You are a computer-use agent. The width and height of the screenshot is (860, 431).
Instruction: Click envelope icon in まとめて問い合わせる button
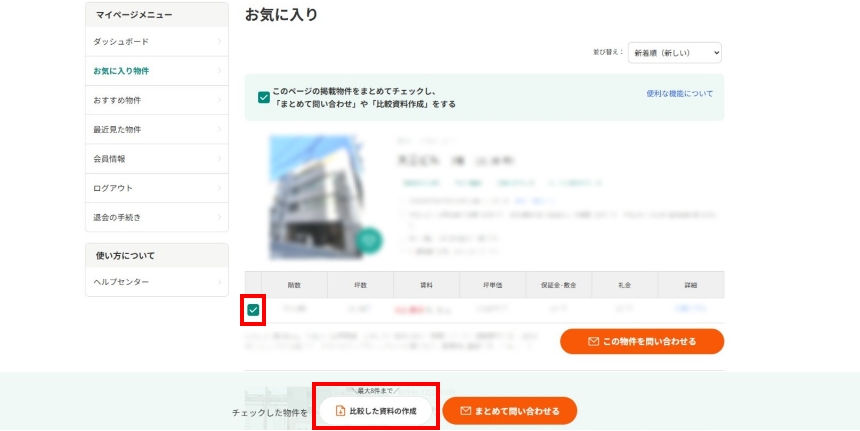point(465,411)
